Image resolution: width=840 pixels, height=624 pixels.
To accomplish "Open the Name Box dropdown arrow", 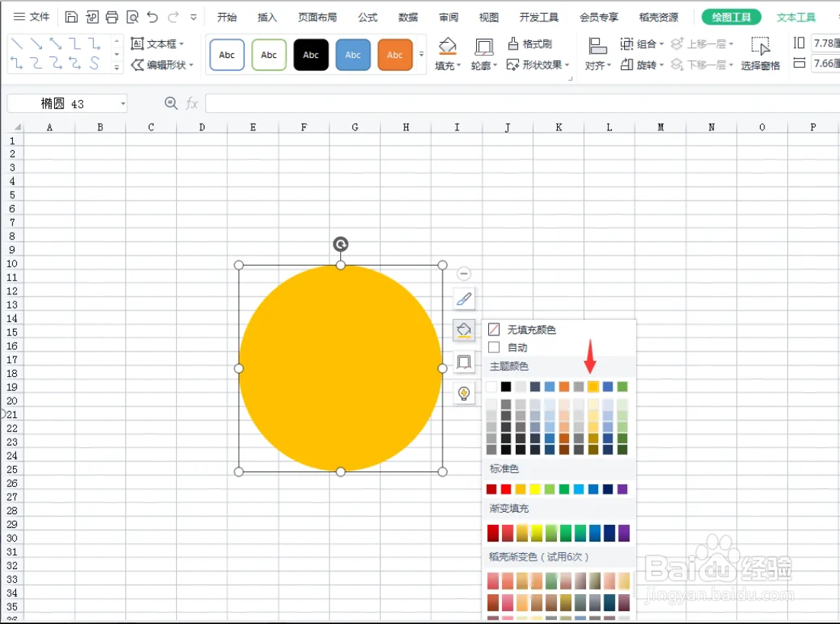I will pyautogui.click(x=123, y=104).
